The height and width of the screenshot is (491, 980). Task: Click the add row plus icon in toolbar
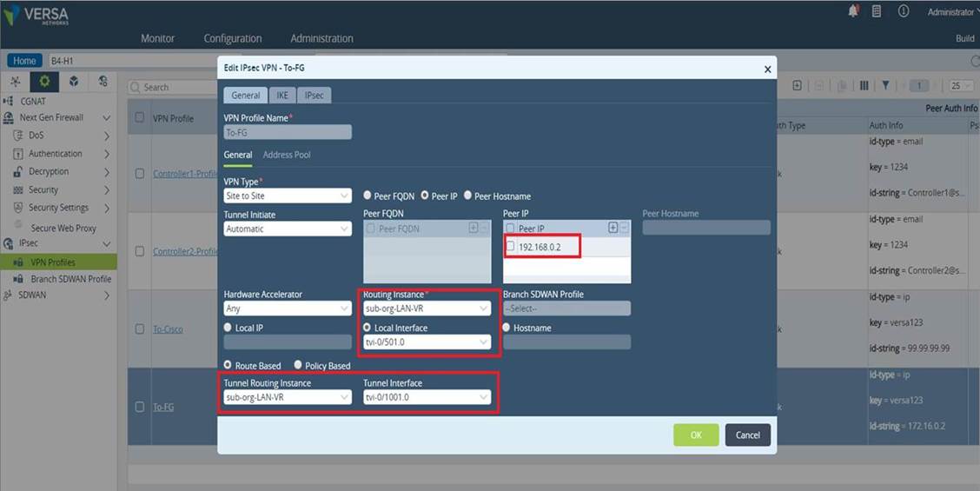797,86
